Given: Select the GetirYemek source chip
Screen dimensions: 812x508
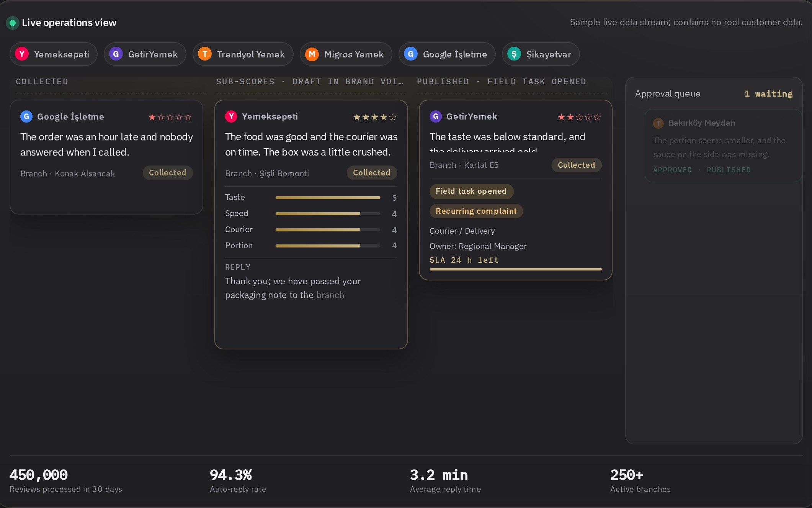Looking at the screenshot, I should click(x=145, y=54).
